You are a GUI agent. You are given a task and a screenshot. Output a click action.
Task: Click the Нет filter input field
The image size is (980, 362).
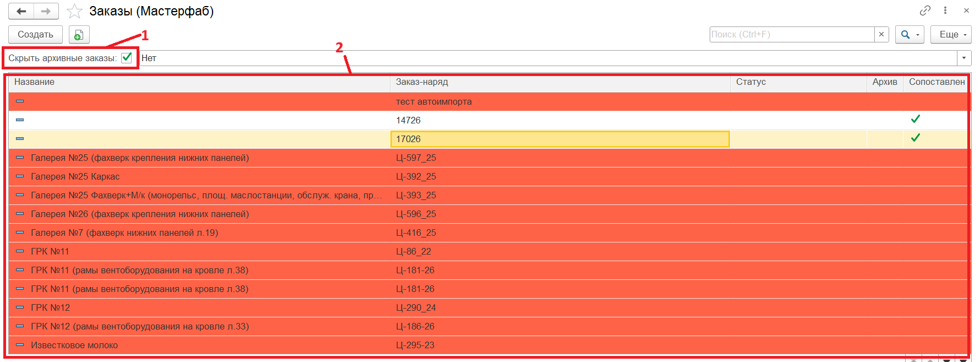pyautogui.click(x=548, y=58)
